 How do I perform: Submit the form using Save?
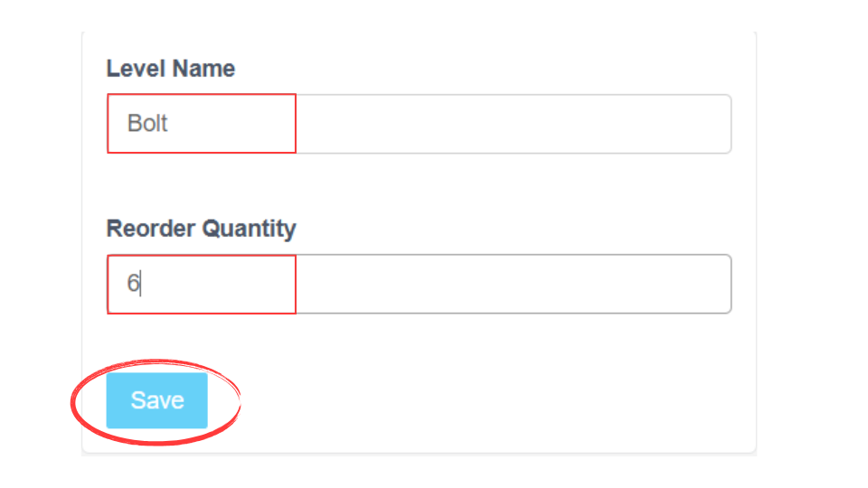(x=157, y=400)
